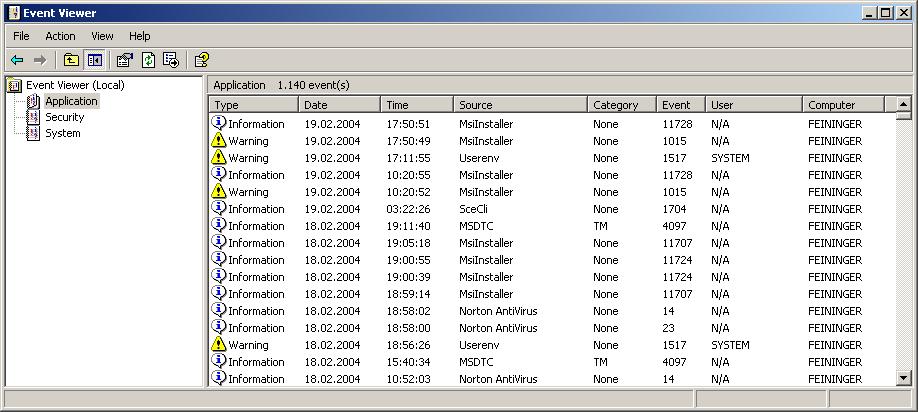The height and width of the screenshot is (412, 918).
Task: Click the Event Viewer (Local) root node icon
Action: coord(15,85)
